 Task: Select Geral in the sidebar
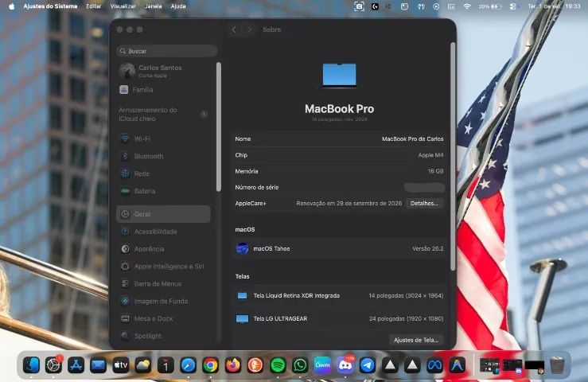[163, 214]
